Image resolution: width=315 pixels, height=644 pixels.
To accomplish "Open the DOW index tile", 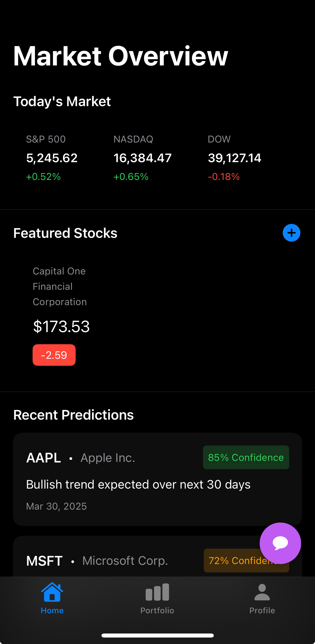I will coord(234,158).
